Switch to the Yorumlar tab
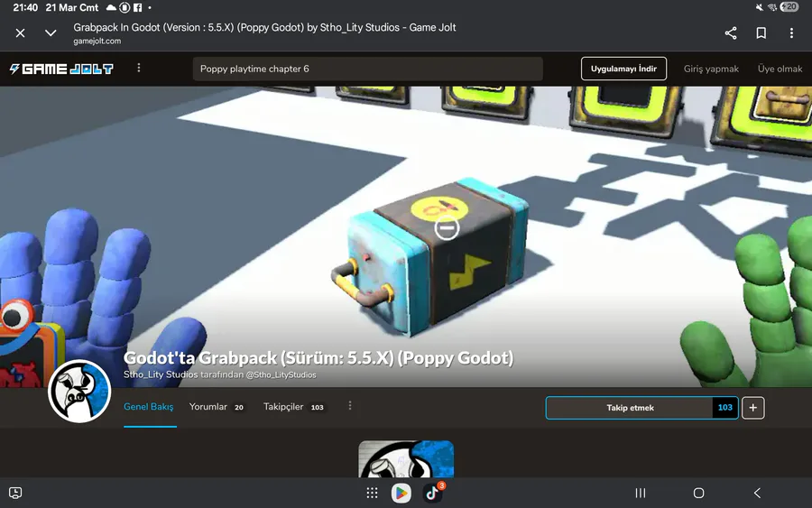This screenshot has height=508, width=812. (x=217, y=407)
